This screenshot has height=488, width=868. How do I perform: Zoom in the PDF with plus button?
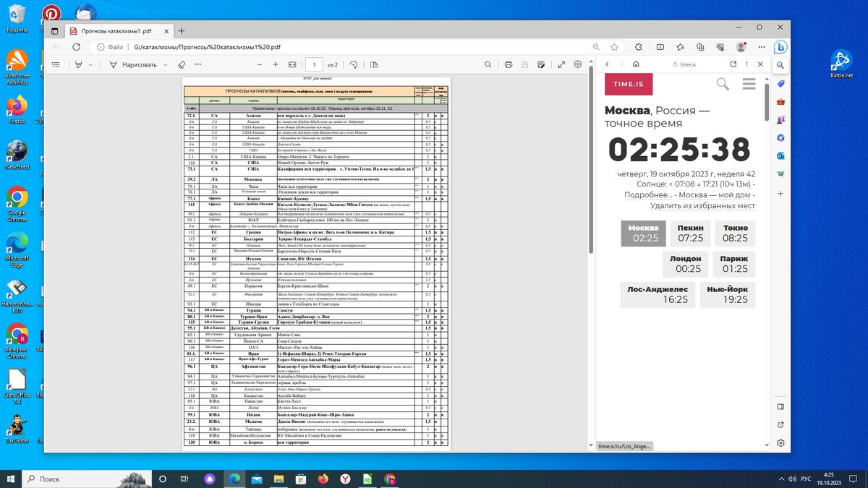point(275,64)
